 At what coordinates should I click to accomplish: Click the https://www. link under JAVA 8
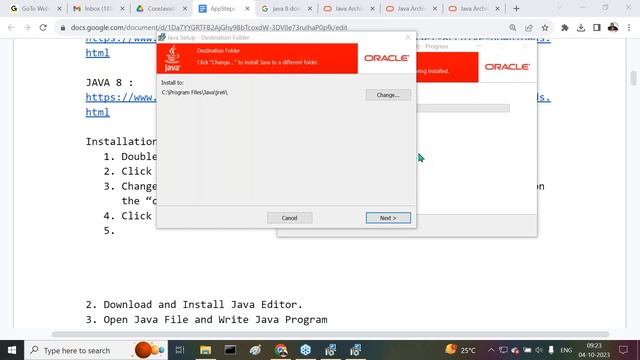coord(121,98)
